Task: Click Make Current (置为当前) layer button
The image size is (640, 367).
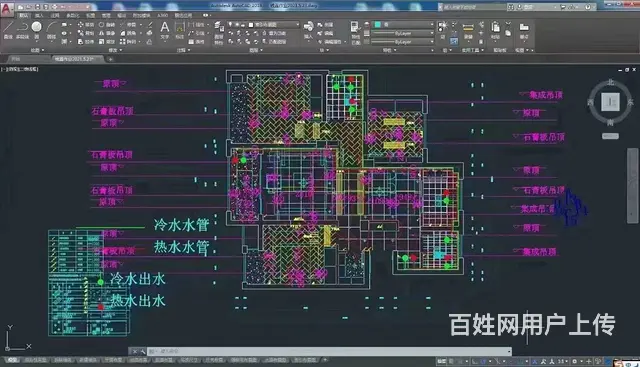Action: 274,33
